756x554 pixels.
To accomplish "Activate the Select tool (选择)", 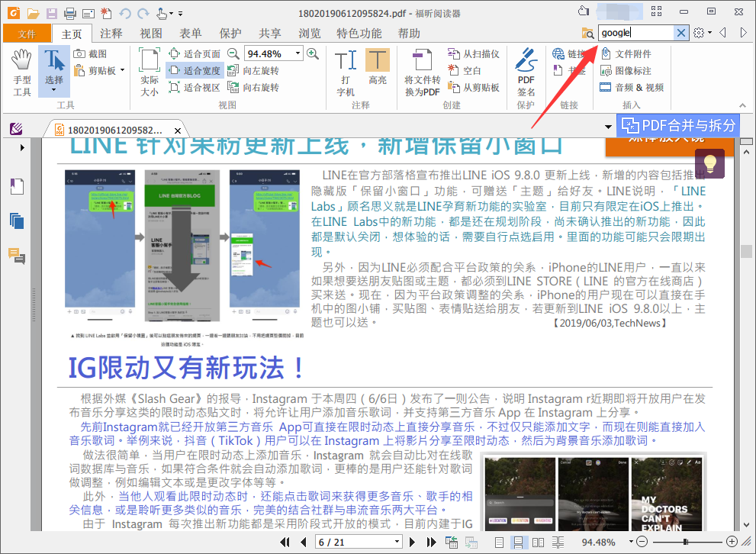I will pyautogui.click(x=54, y=72).
